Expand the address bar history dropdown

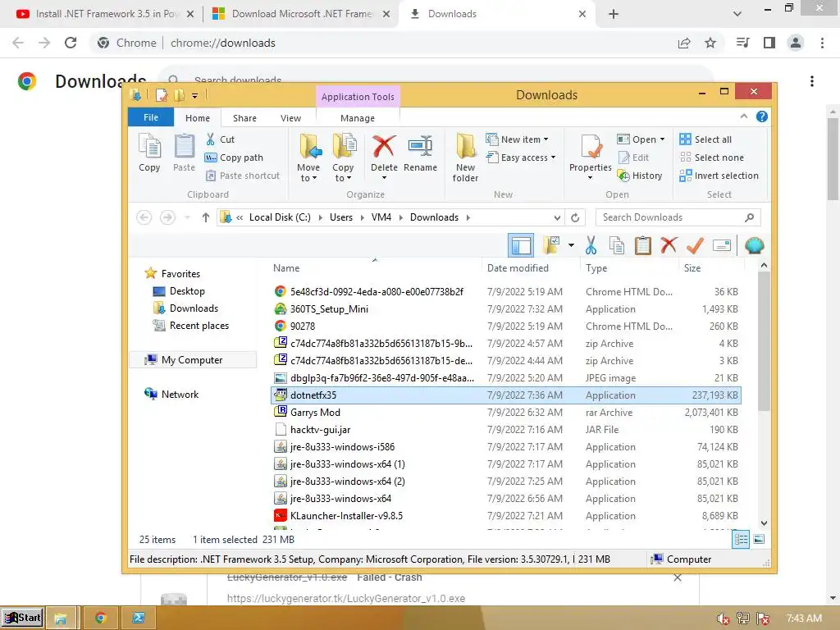557,217
